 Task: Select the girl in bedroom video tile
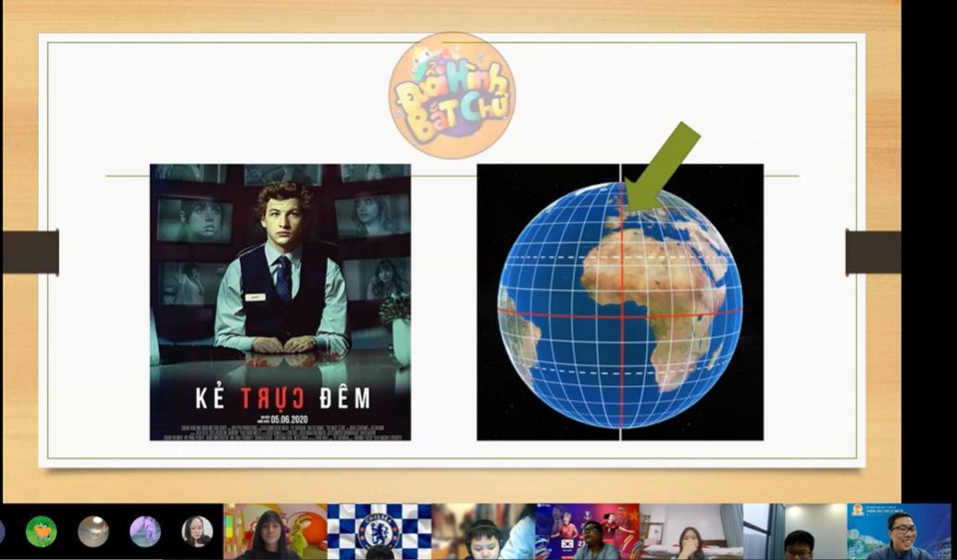click(690, 531)
